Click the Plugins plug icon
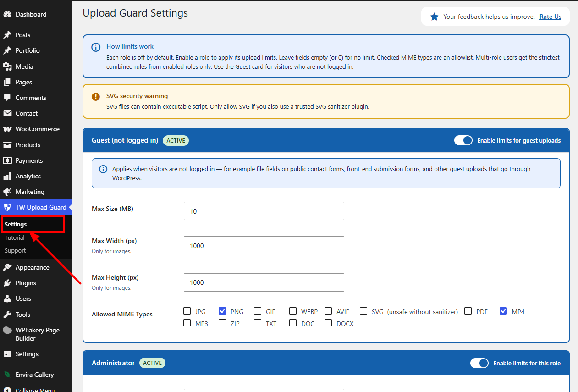Viewport: 578px width, 392px height. 7,283
